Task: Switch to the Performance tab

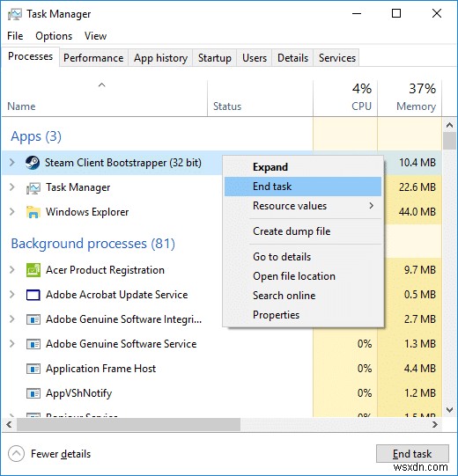Action: pyautogui.click(x=93, y=58)
